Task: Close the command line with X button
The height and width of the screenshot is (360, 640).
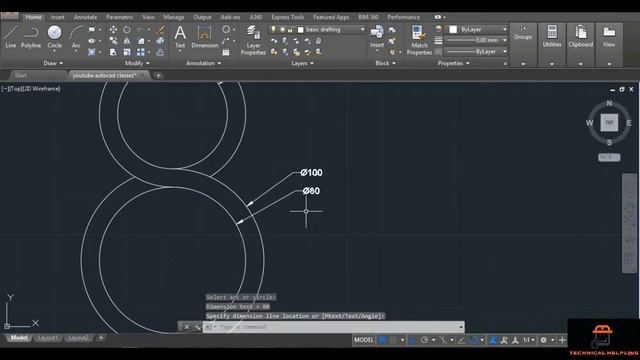Action: pyautogui.click(x=187, y=327)
